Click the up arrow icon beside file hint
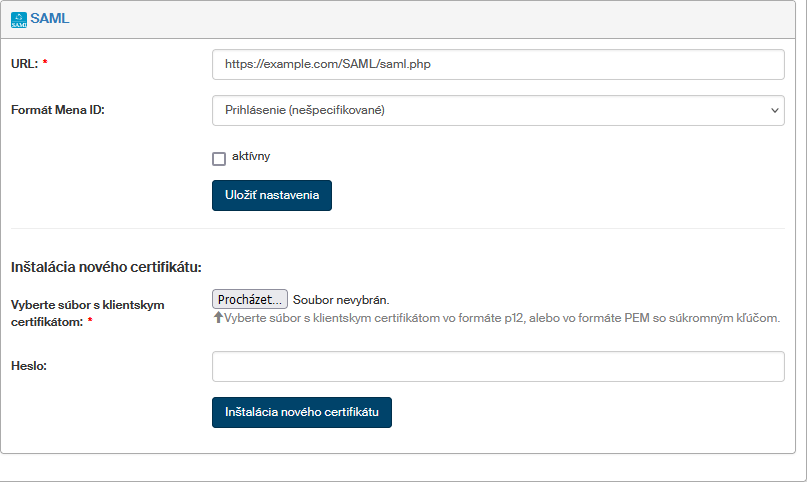The width and height of the screenshot is (807, 482). point(219,318)
